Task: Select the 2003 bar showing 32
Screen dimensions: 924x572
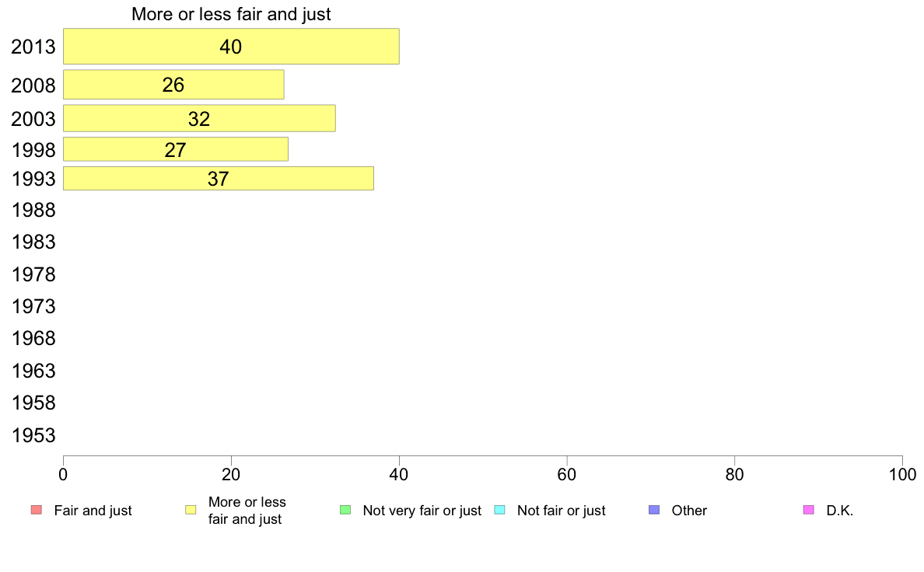Action: (199, 118)
